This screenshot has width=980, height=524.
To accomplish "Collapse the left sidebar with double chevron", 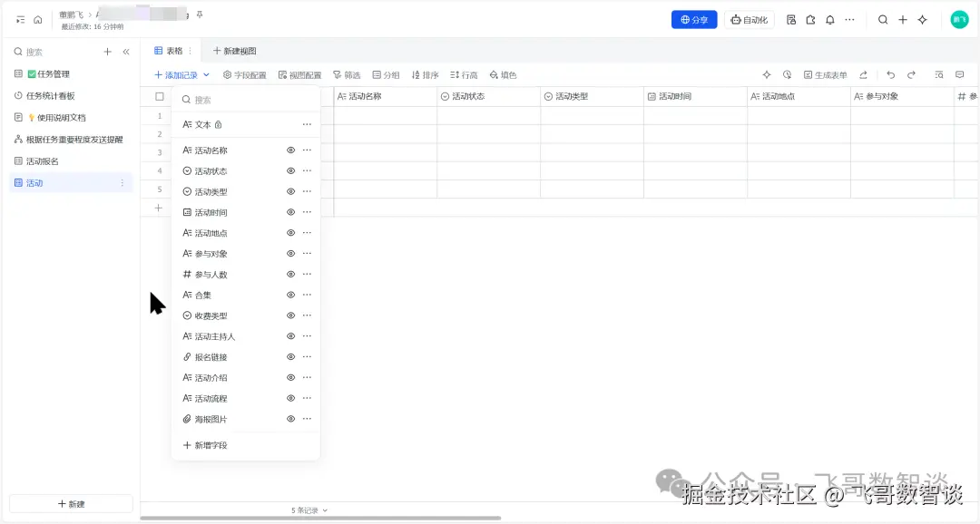I will click(x=126, y=52).
